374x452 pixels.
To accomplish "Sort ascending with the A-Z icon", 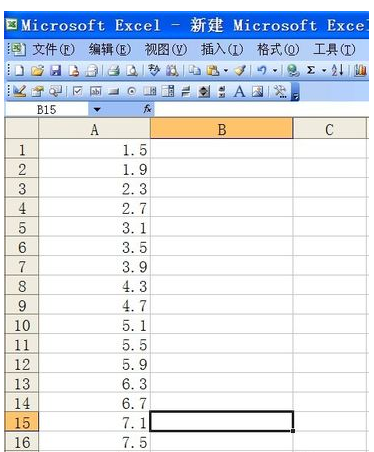I will 337,70.
